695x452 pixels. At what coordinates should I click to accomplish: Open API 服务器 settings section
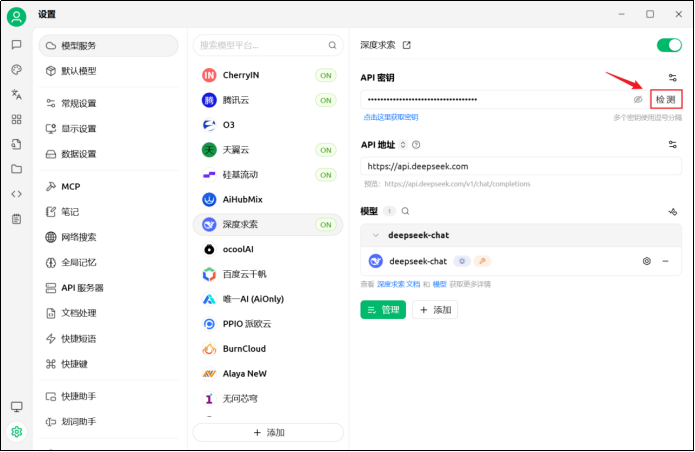coord(109,288)
